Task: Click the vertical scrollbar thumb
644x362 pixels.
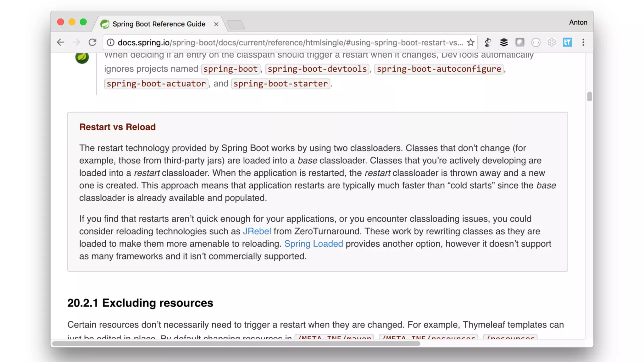Action: tap(589, 96)
